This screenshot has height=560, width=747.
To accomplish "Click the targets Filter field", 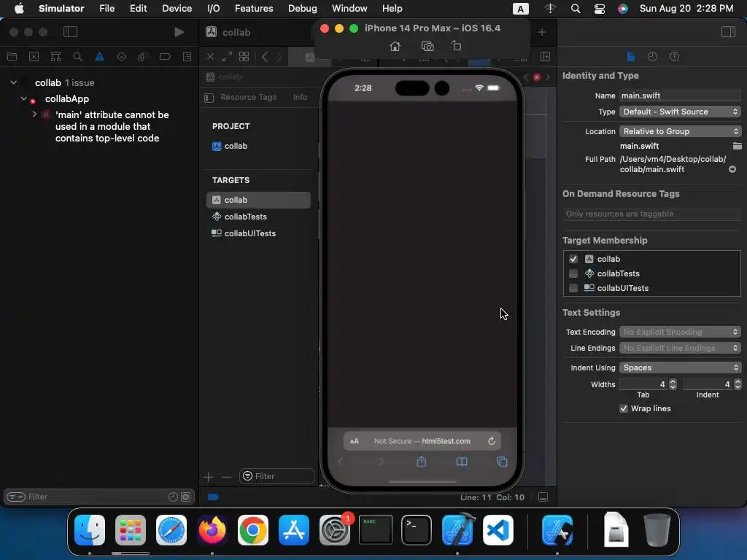I will [276, 476].
